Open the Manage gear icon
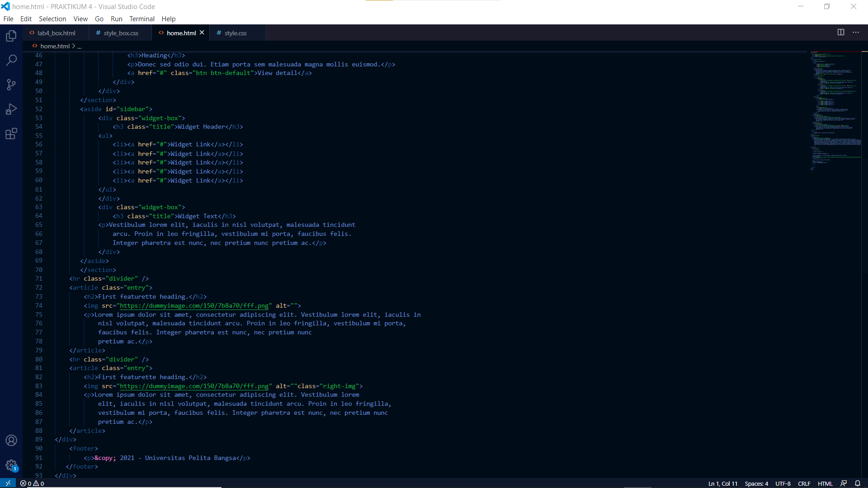 click(x=11, y=465)
